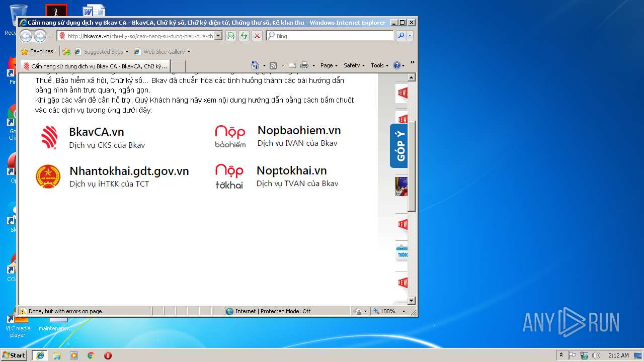Image resolution: width=644 pixels, height=362 pixels.
Task: Open the Noptokhai.vn service link
Action: (x=292, y=170)
